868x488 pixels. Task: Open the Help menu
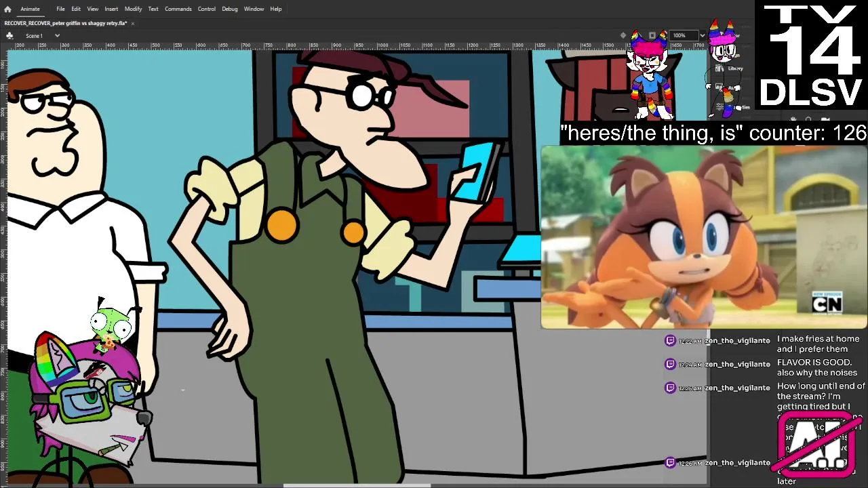pos(276,9)
